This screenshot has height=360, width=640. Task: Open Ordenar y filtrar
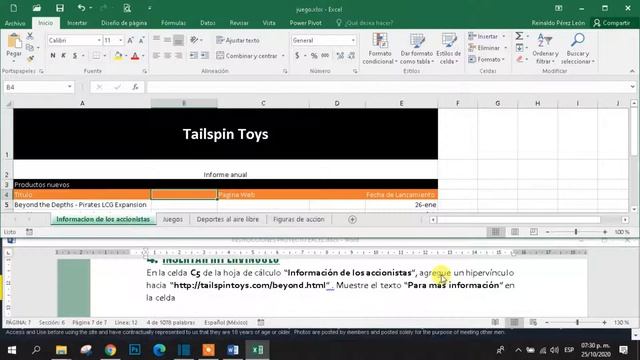[x=545, y=49]
